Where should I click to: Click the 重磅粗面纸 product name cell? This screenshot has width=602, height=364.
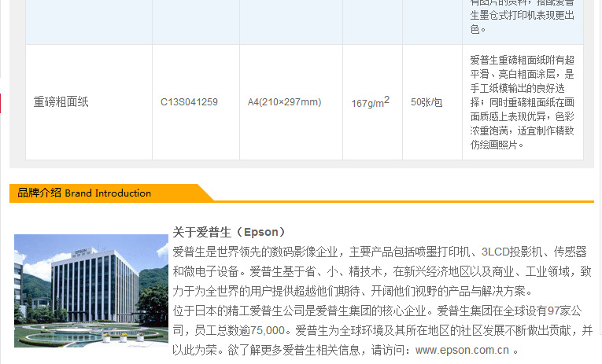(x=61, y=102)
